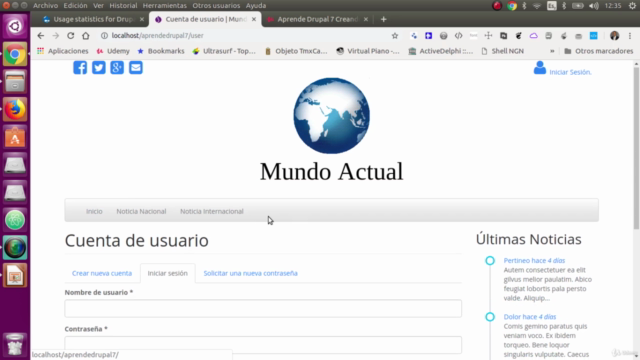Launch Chrome from the Ubuntu launcher
This screenshot has width=640, height=360.
click(15, 54)
